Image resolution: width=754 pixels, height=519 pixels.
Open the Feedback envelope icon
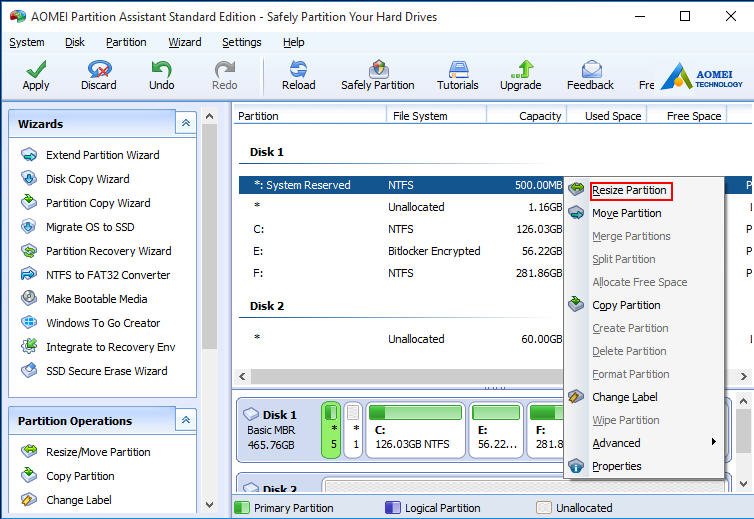(591, 69)
